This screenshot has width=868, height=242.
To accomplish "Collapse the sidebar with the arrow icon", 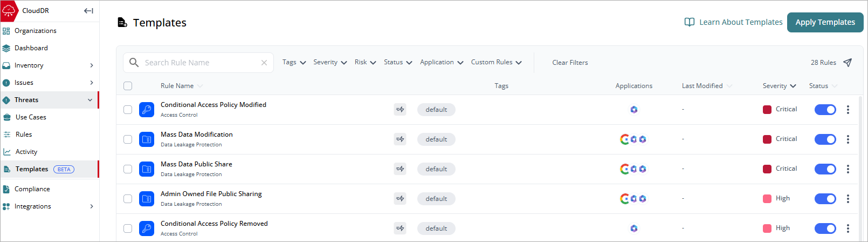I will [89, 11].
